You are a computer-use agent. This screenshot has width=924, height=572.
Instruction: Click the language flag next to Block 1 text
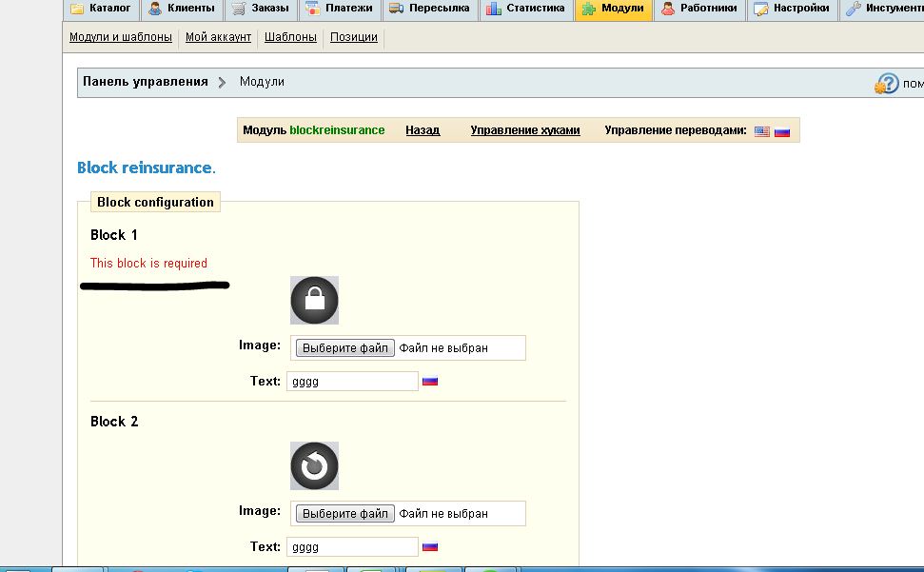coord(430,381)
